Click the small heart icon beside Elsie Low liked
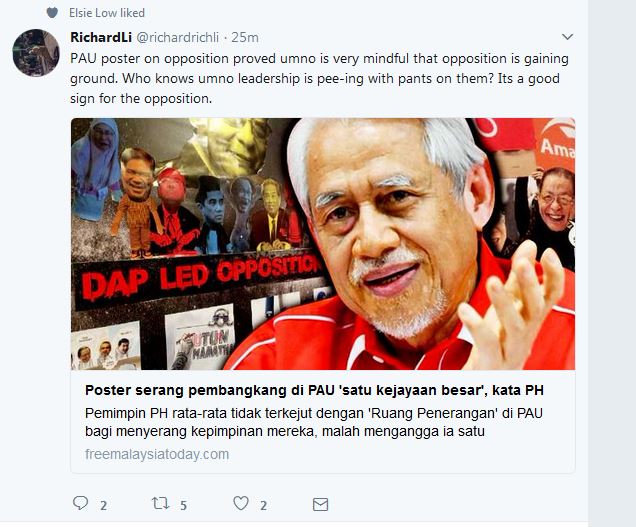 click(x=52, y=13)
